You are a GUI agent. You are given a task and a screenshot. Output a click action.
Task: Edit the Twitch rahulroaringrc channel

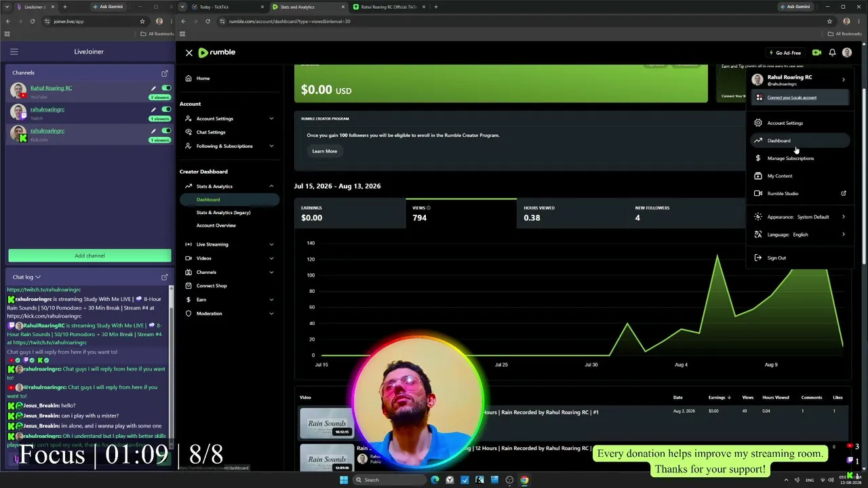pyautogui.click(x=153, y=110)
